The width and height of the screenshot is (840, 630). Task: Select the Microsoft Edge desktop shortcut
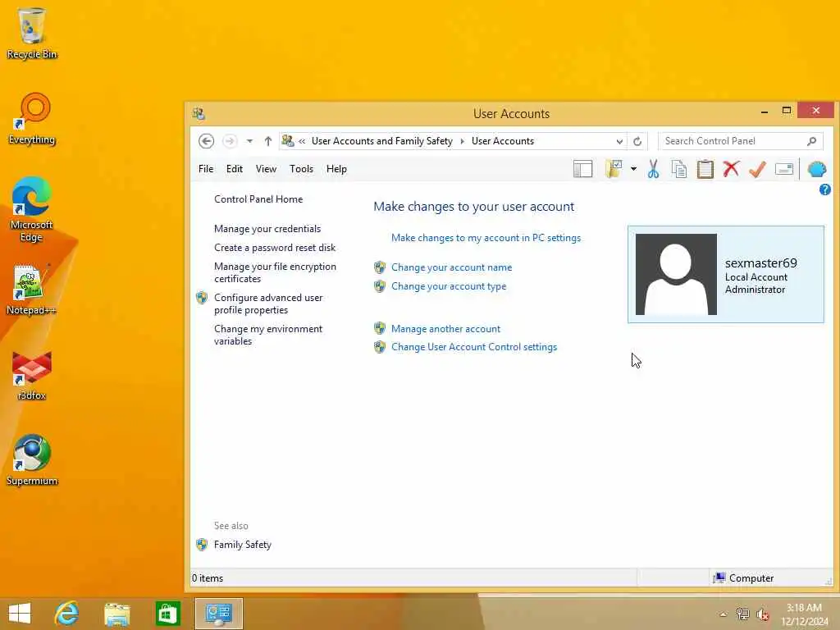point(31,209)
